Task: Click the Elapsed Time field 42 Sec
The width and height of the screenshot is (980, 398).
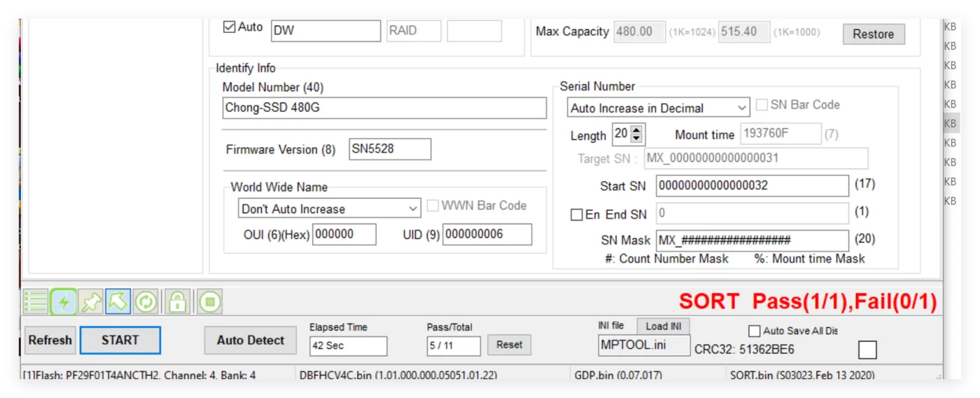Action: (349, 345)
